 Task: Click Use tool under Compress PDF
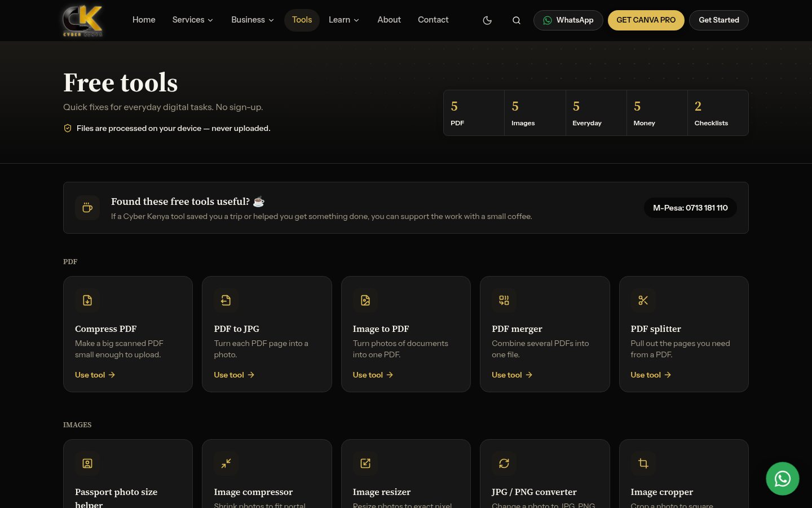click(x=95, y=375)
